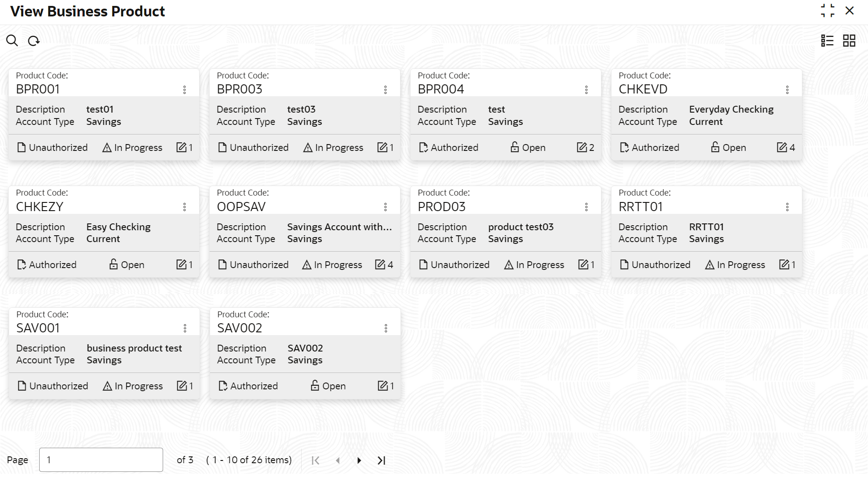Open the OOPSAV kebab menu
Image resolution: width=868 pixels, height=481 pixels.
pyautogui.click(x=385, y=207)
